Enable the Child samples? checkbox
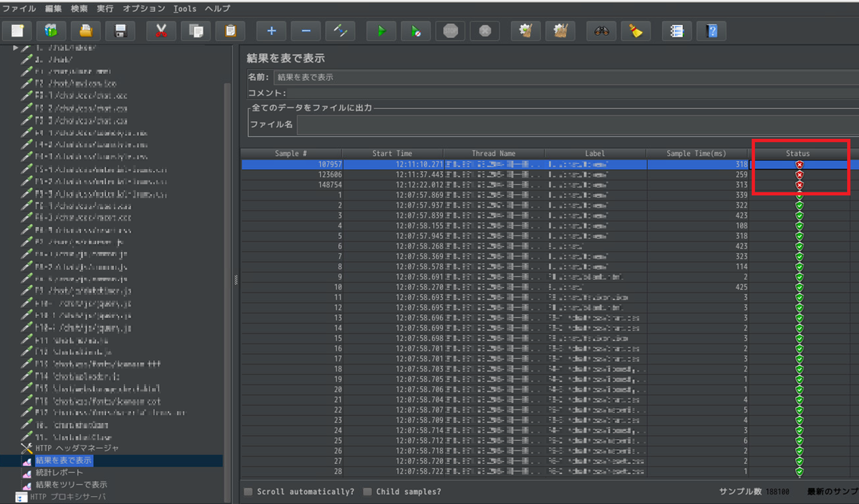This screenshot has height=504, width=859. pyautogui.click(x=367, y=492)
